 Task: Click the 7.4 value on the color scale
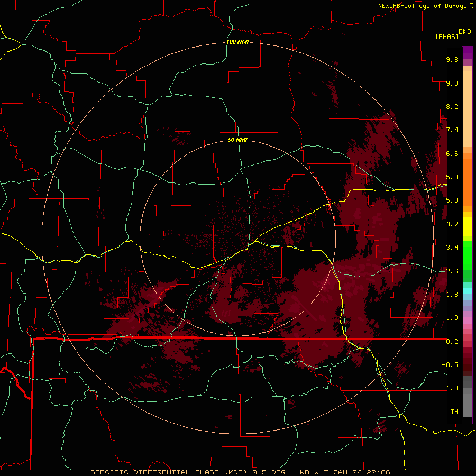tap(452, 130)
